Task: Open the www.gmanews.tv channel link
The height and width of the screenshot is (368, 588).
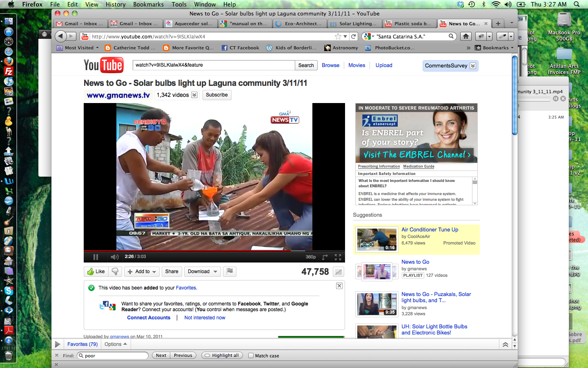Action: click(x=118, y=95)
